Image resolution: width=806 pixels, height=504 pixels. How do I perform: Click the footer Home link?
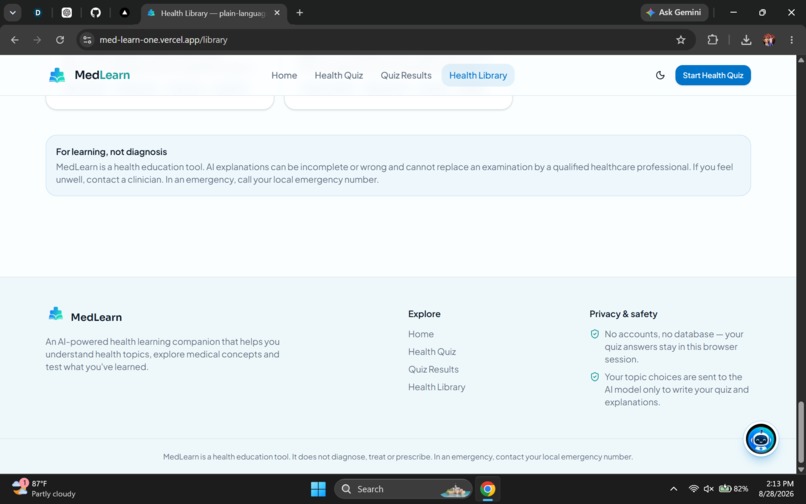(x=421, y=334)
